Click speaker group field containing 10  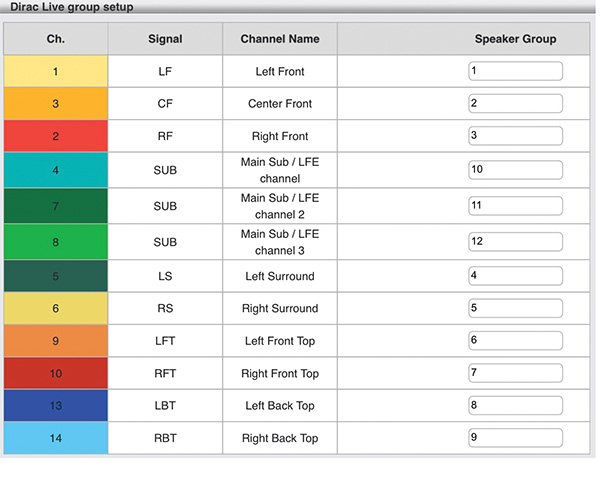tap(515, 170)
